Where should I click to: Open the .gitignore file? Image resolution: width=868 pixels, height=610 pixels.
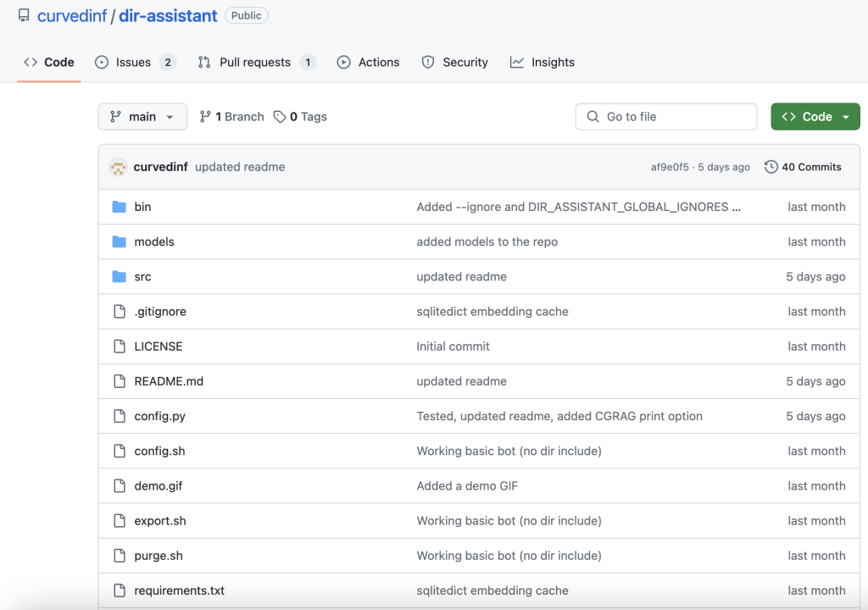(x=160, y=312)
